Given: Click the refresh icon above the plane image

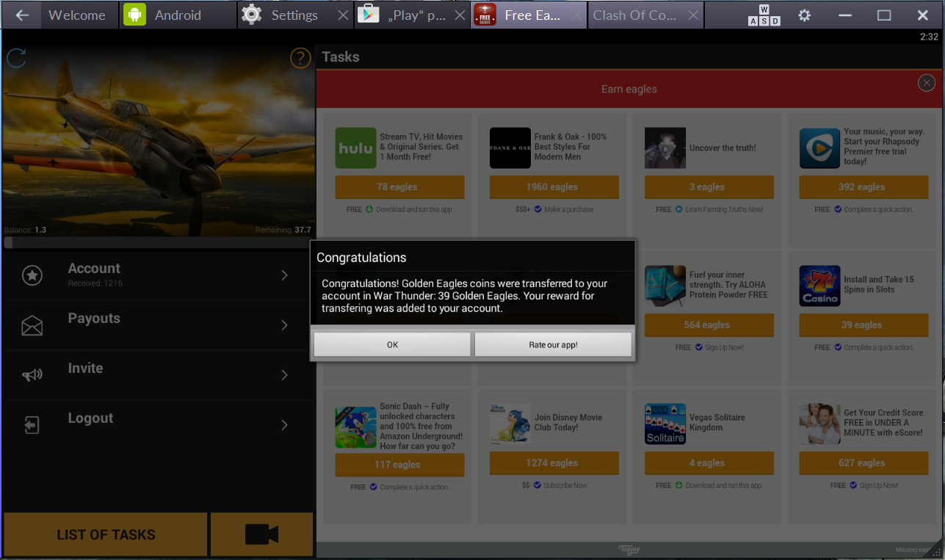Looking at the screenshot, I should [x=16, y=58].
